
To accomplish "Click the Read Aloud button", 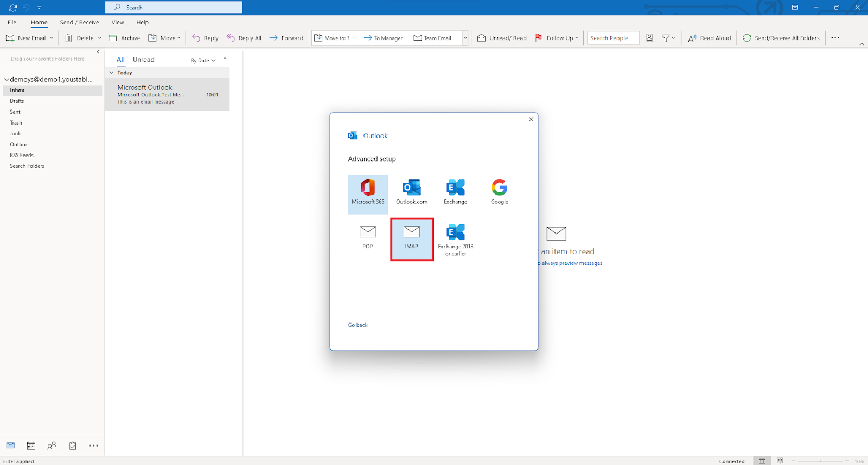I will tap(710, 38).
